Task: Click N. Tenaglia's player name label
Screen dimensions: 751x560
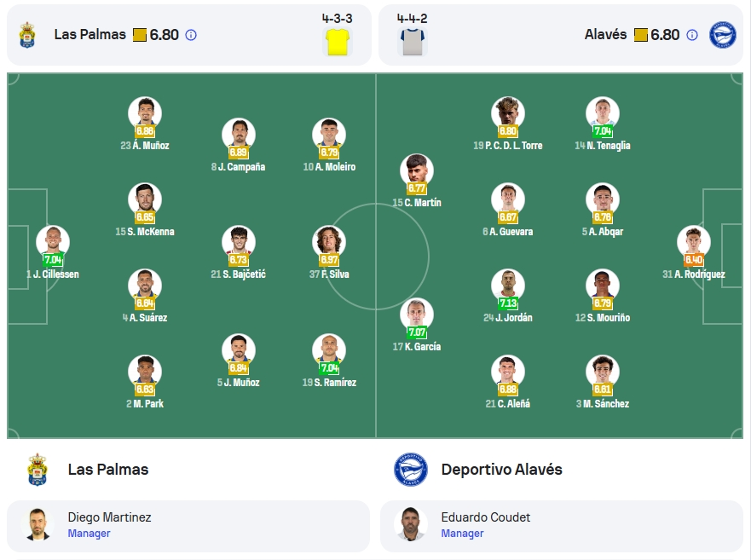Action: click(603, 145)
